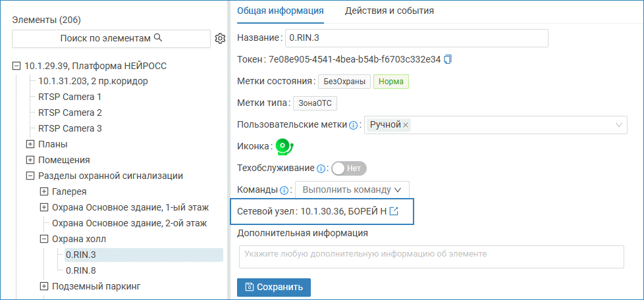Click the Дополнительная информация text field
Image resolution: width=644 pixels, height=300 pixels.
[x=431, y=257]
